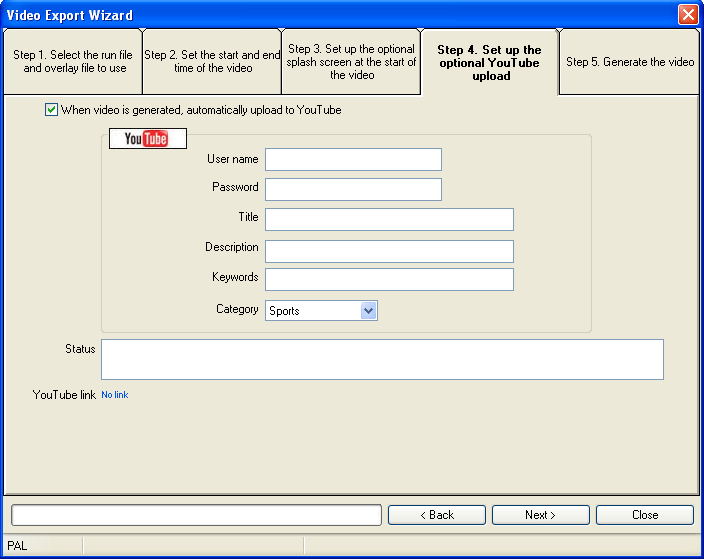The image size is (704, 559).
Task: Click the YouTube logo icon
Action: 147,139
